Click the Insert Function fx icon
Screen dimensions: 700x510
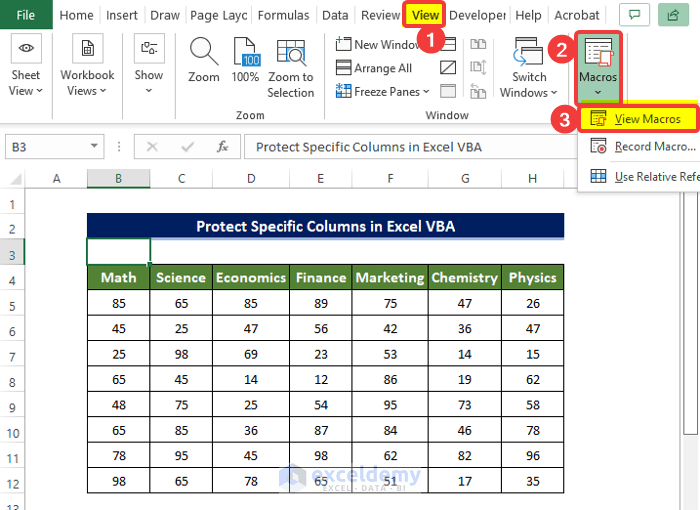point(222,146)
